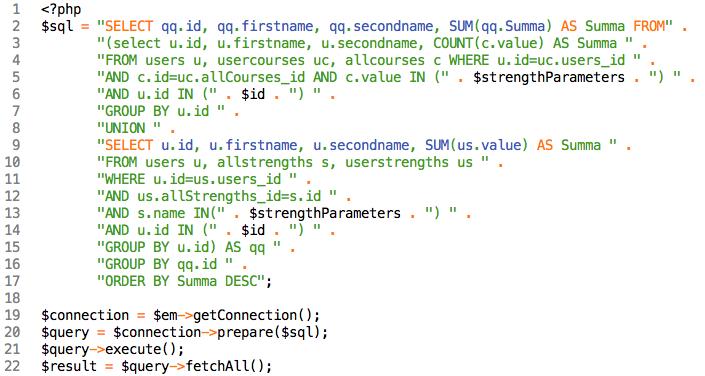705x376 pixels.
Task: Click the $result variable on line 22
Action: click(x=69, y=366)
